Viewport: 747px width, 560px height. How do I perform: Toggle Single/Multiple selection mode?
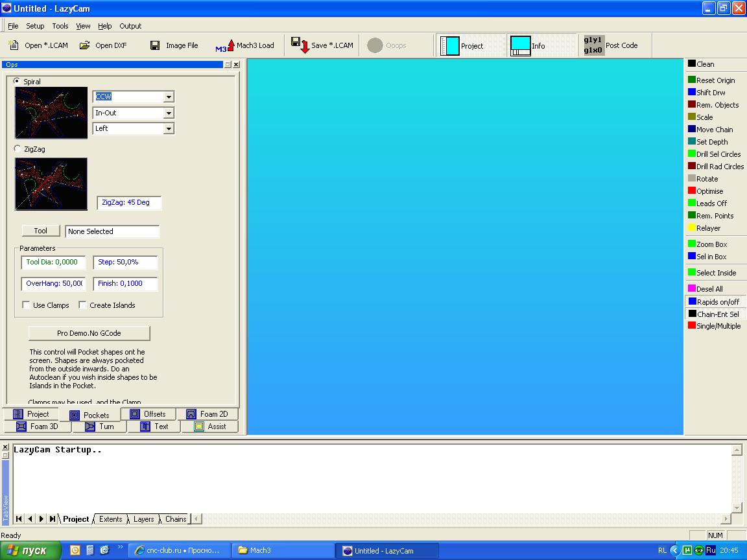click(715, 326)
